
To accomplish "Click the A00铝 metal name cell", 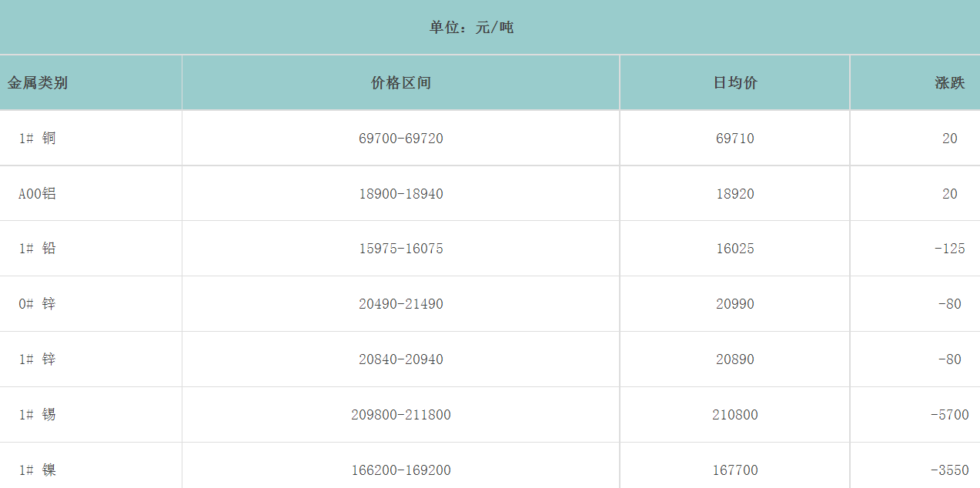I will click(x=37, y=194).
